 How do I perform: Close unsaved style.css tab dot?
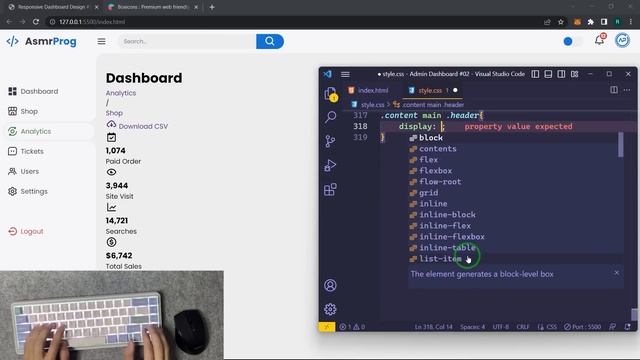(455, 90)
